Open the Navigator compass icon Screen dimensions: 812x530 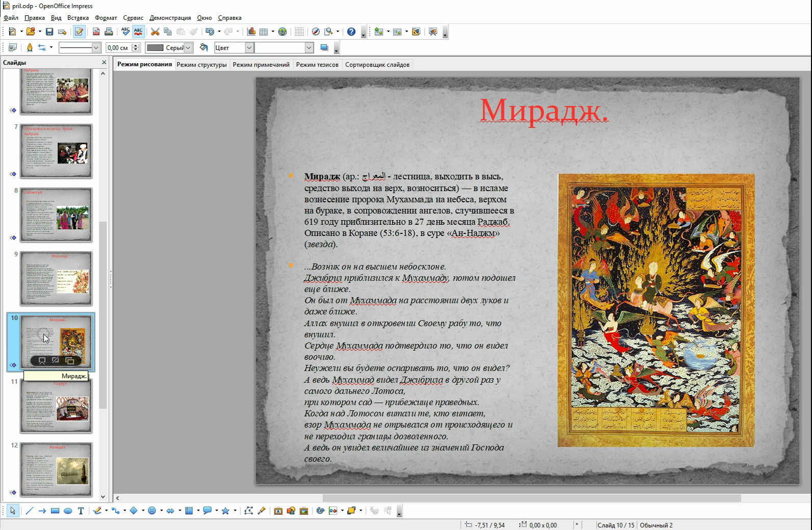coord(316,32)
